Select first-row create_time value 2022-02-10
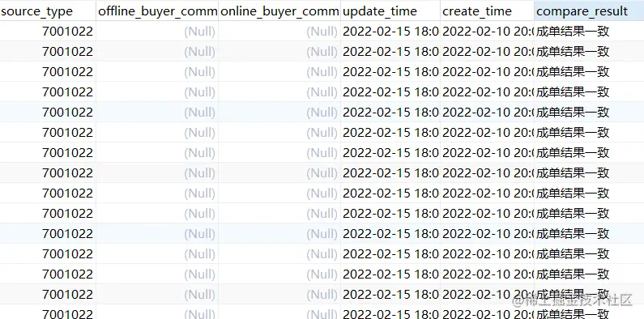 coord(487,32)
